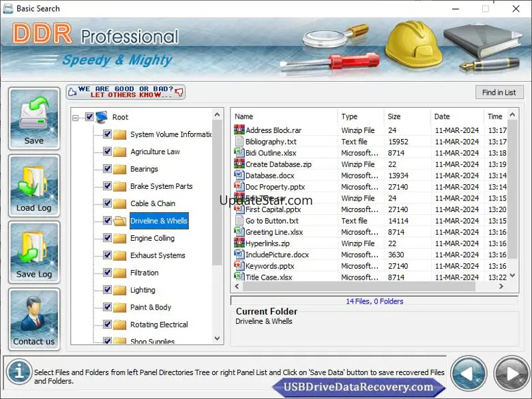Uncheck the Root checkbox
This screenshot has width=532, height=399.
point(89,117)
